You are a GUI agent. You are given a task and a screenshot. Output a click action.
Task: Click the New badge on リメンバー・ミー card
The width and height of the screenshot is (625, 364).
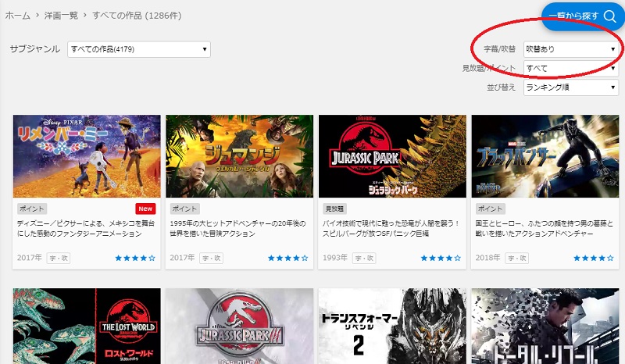[145, 209]
